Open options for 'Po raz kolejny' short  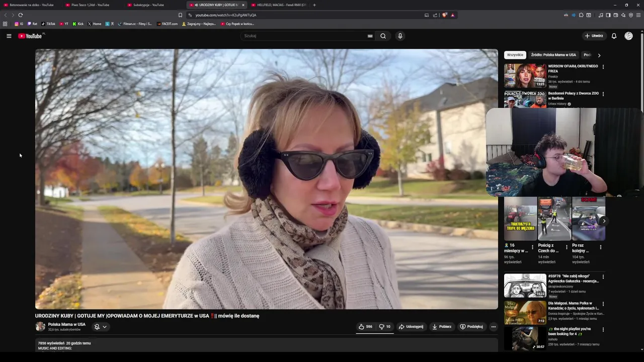coord(601,247)
